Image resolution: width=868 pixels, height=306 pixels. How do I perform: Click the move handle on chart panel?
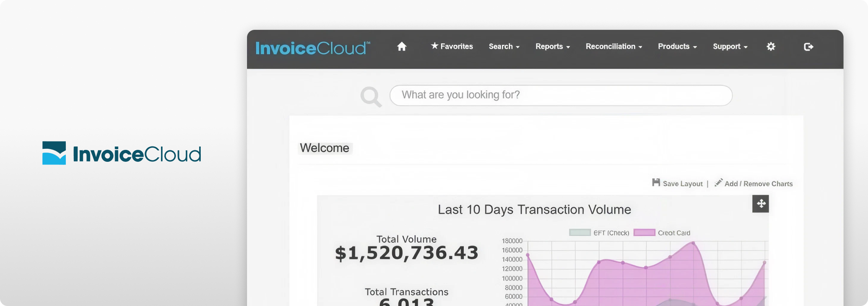pyautogui.click(x=761, y=203)
